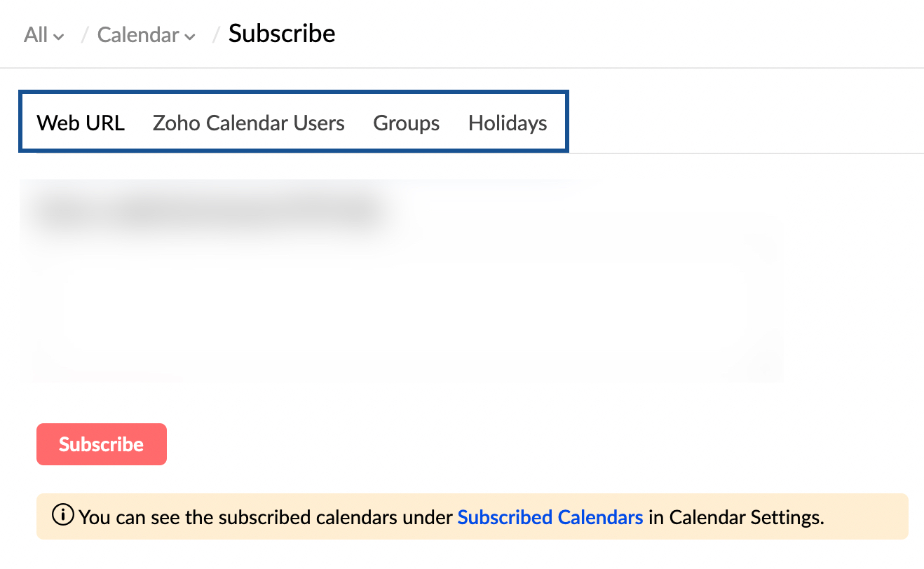Screen dimensions: 924x569
Task: Click the chevron next to All
Action: click(x=60, y=36)
